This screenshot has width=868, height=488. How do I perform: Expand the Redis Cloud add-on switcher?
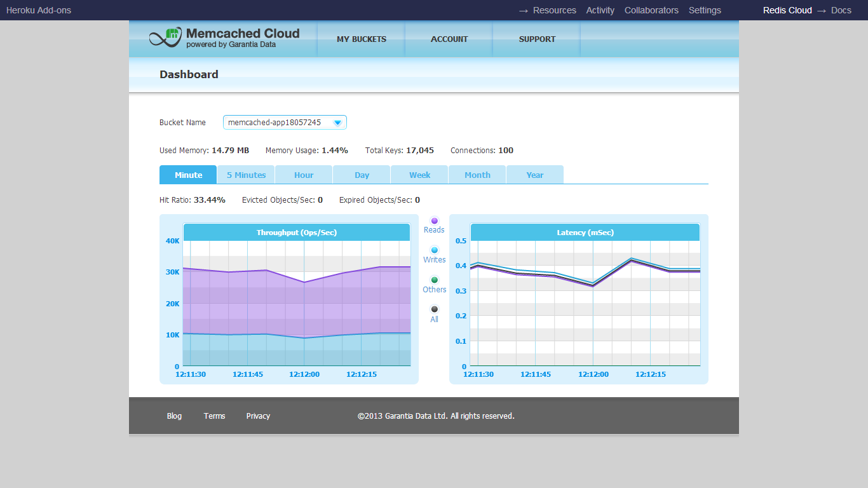point(787,10)
